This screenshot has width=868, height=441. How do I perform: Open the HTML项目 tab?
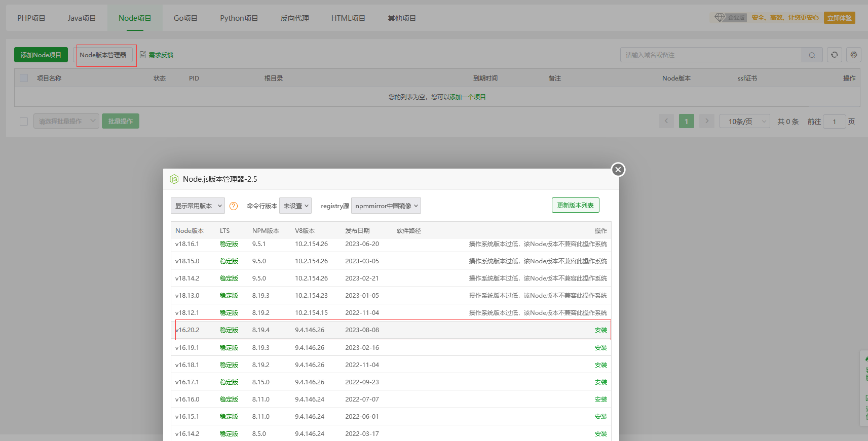[x=348, y=18]
